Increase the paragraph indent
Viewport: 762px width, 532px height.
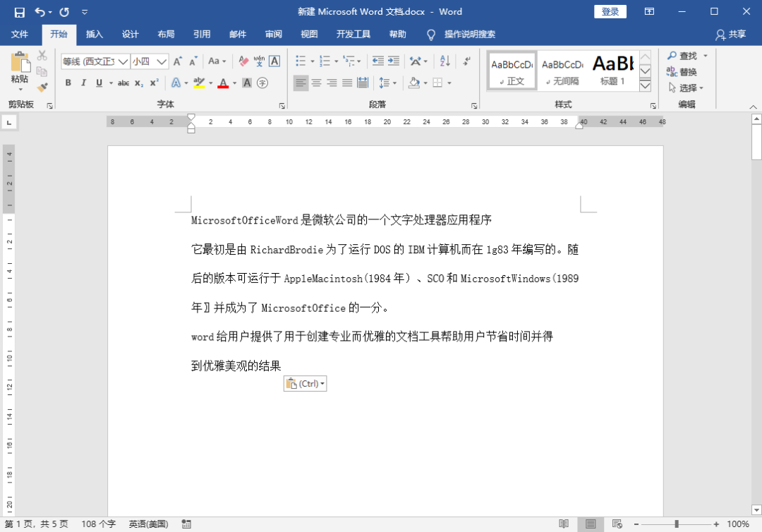coord(393,61)
